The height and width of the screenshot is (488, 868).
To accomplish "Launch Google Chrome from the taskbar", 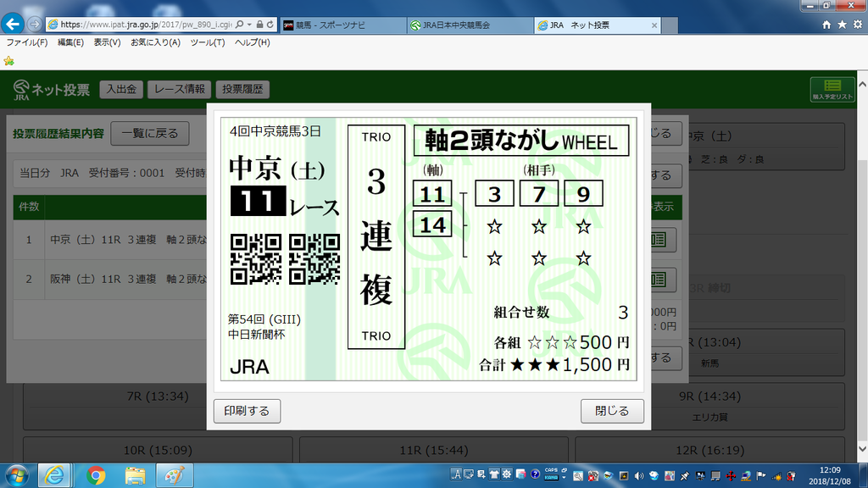I will [96, 476].
